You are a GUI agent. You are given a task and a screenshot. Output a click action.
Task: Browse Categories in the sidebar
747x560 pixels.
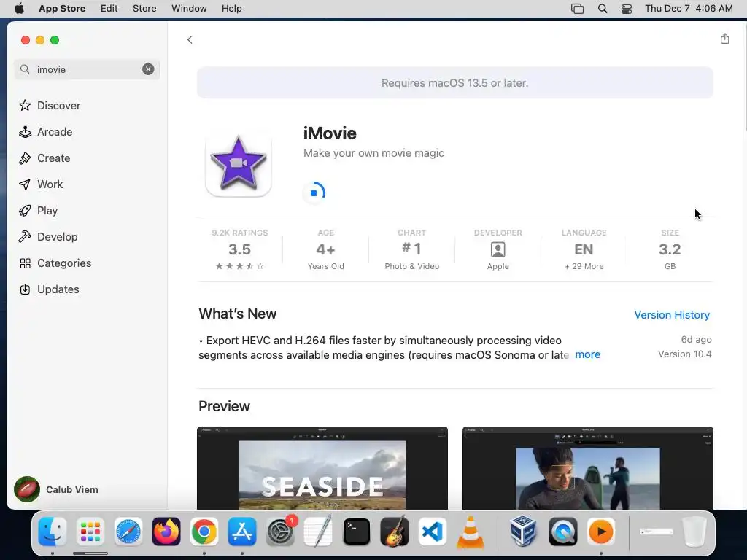55,262
